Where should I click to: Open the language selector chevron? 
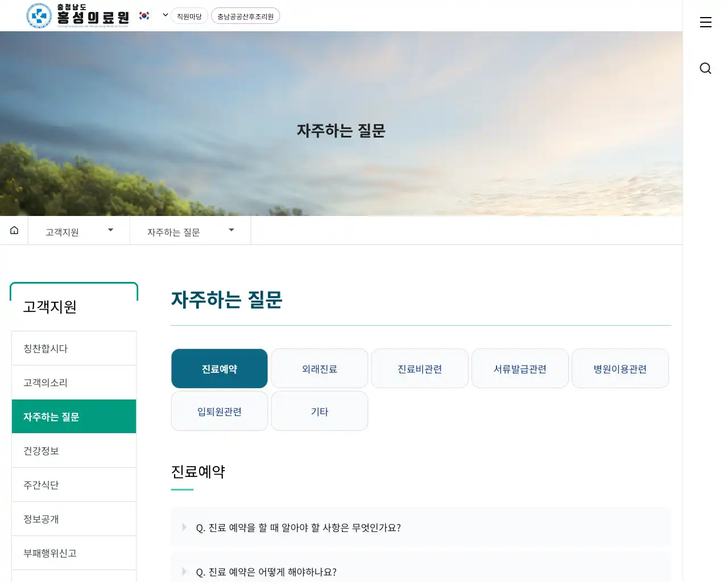tap(165, 15)
